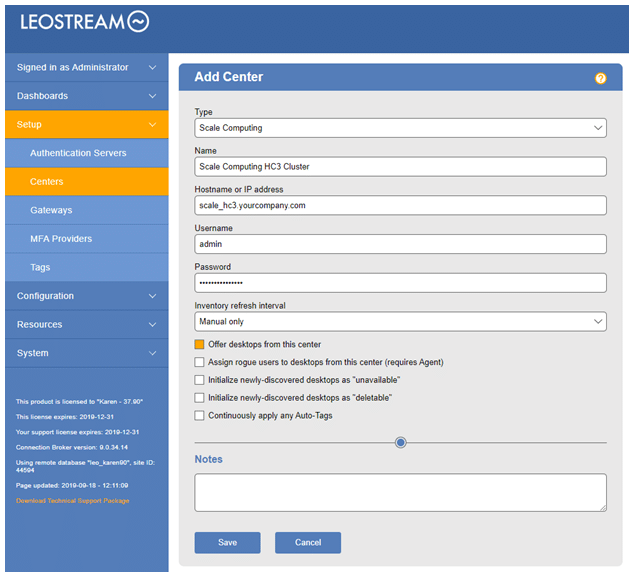Screen dimensions: 632x574
Task: Click the Leostream logo
Action: [85, 21]
